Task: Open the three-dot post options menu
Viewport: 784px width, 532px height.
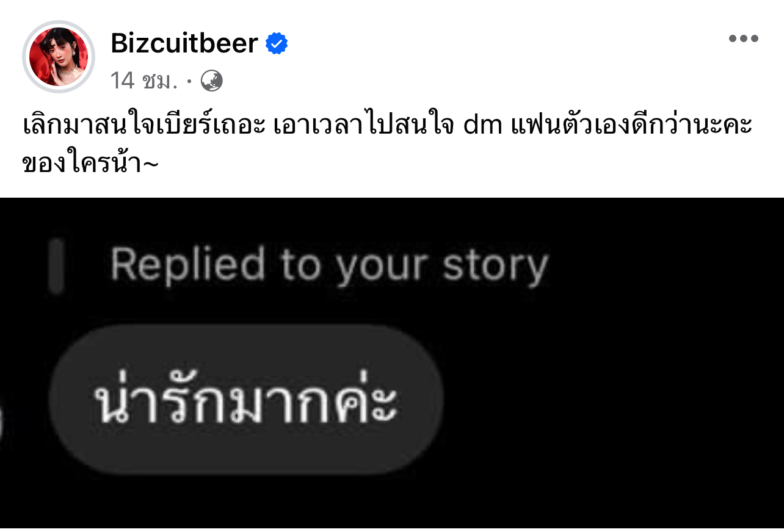Action: coord(743,39)
